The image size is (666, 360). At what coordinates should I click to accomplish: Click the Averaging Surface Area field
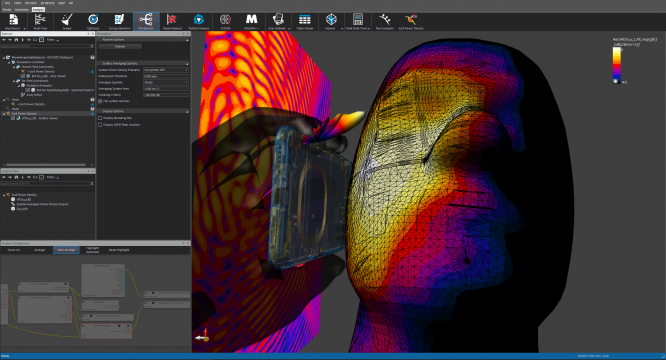[166, 89]
